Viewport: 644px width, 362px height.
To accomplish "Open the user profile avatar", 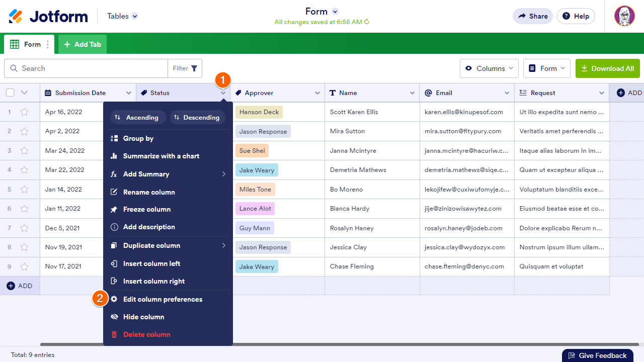I will 624,16.
